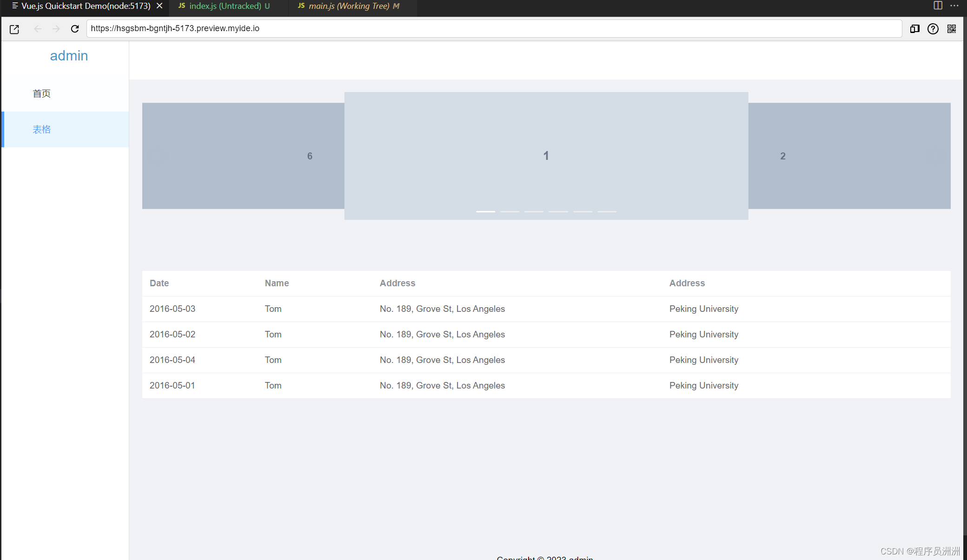
Task: Open the editor more actions ellipsis
Action: point(954,6)
